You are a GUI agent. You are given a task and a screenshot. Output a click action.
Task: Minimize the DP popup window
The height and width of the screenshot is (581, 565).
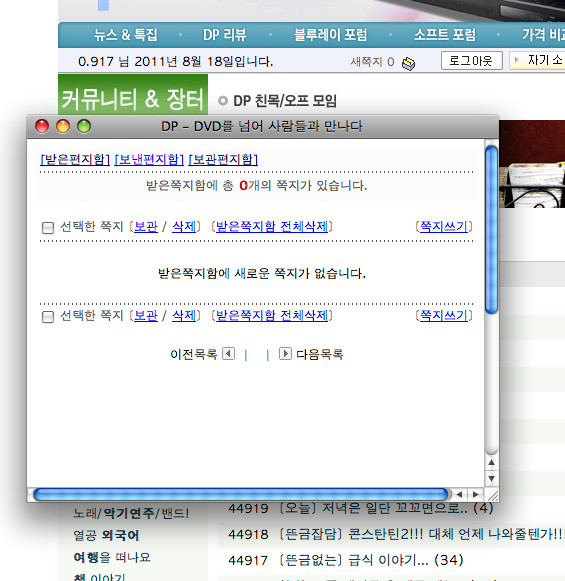[63, 126]
